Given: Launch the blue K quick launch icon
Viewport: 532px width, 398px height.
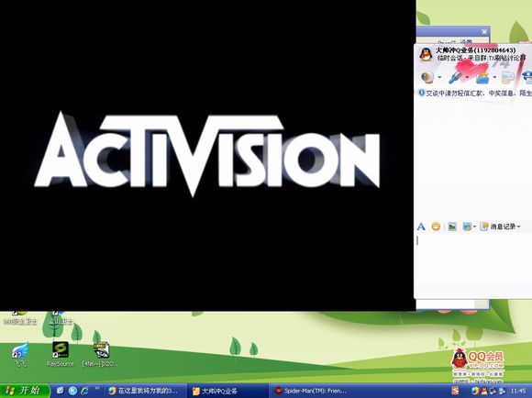Looking at the screenshot, I should pyautogui.click(x=72, y=391).
